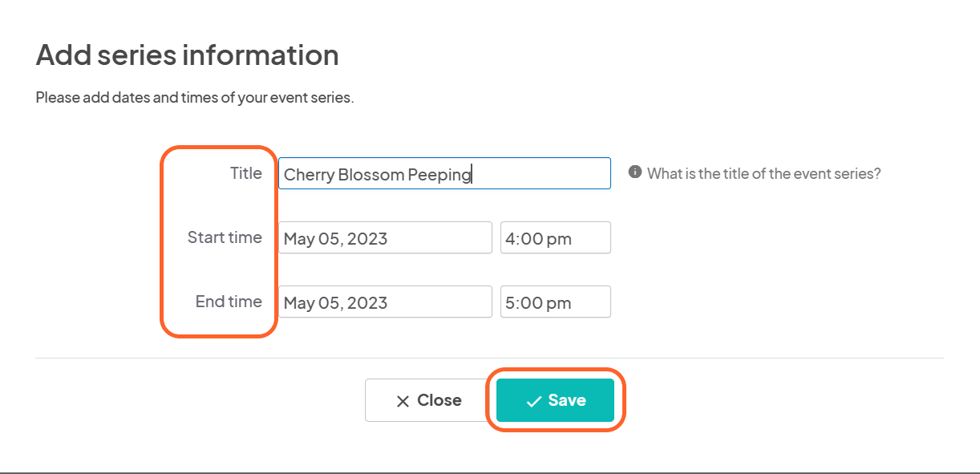This screenshot has height=474, width=980.
Task: Click the info icon beside the title help text
Action: 635,172
